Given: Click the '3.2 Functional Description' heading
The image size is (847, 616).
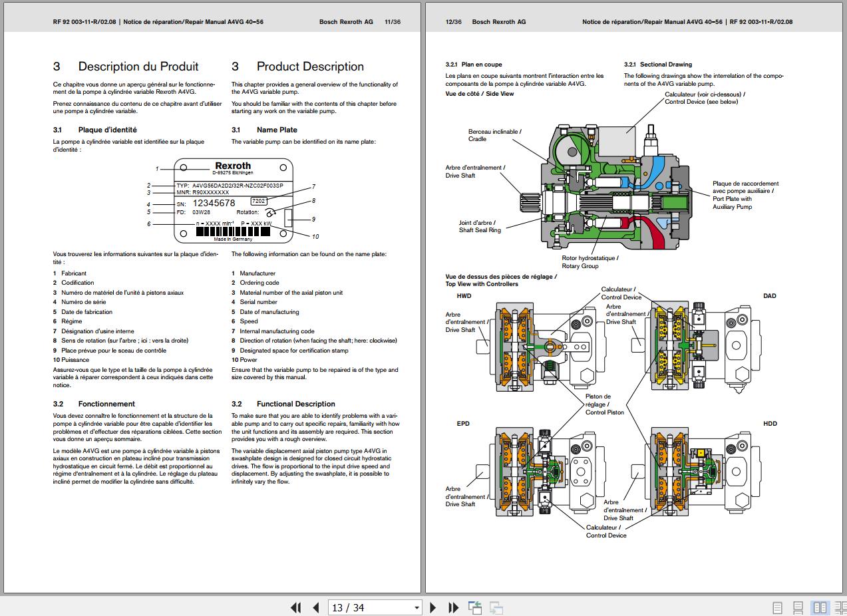Looking at the screenshot, I should pyautogui.click(x=283, y=404).
